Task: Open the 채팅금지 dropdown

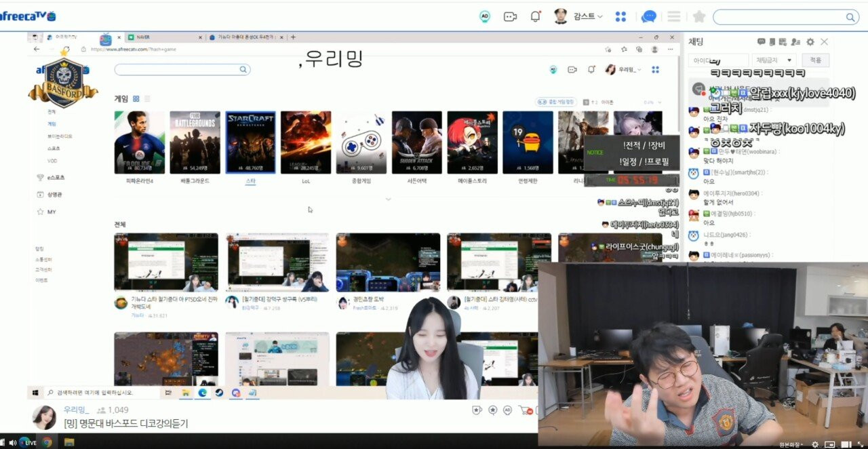Action: (x=774, y=60)
